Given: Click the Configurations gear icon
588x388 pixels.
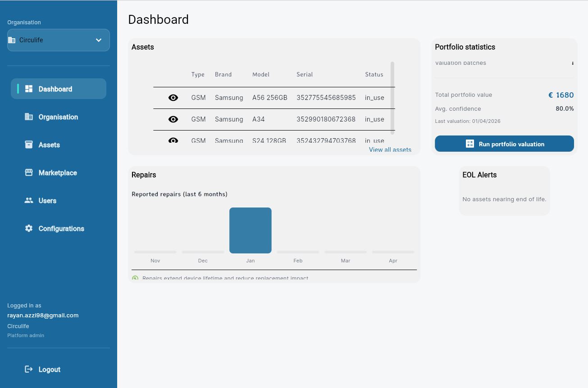Looking at the screenshot, I should point(29,228).
